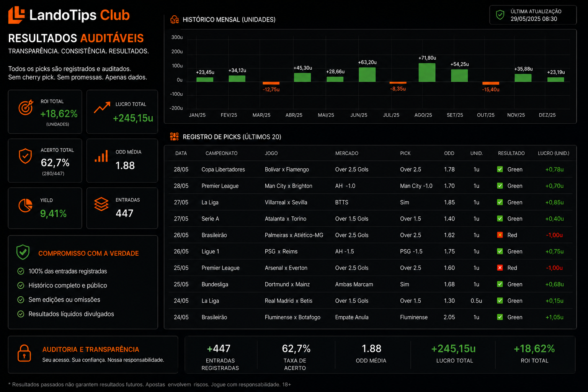The image size is (588, 392).
Task: Select the CAMPEONATO column header
Action: pyautogui.click(x=221, y=153)
